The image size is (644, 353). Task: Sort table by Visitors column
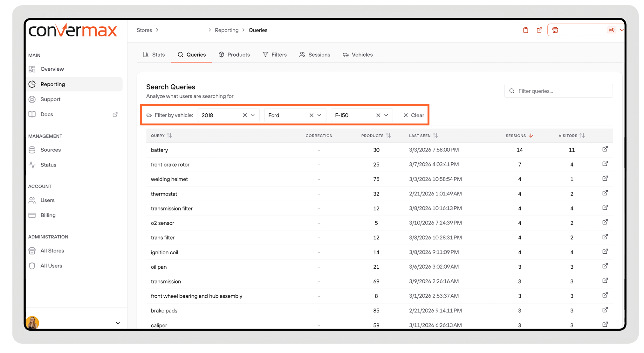582,136
